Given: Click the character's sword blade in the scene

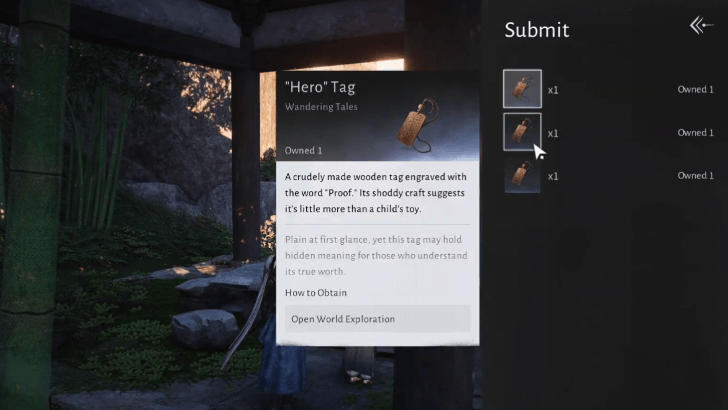Looking at the screenshot, I should coord(247,316).
